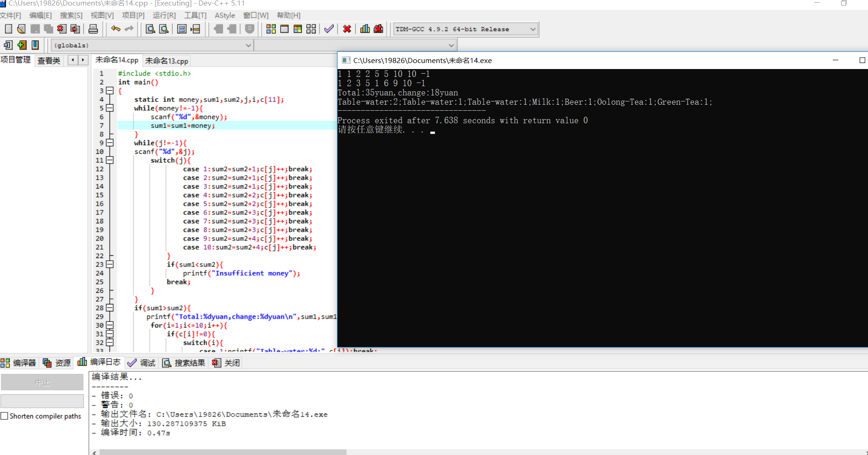Open the 项目[P] menu

133,15
